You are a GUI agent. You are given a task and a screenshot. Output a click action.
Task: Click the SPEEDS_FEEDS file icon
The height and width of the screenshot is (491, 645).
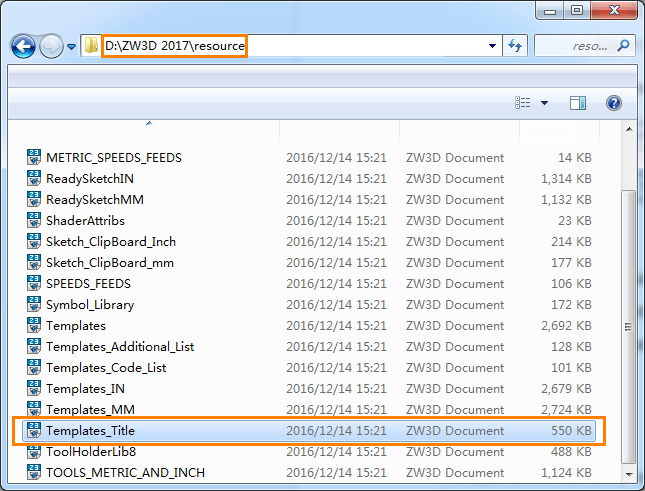[34, 283]
